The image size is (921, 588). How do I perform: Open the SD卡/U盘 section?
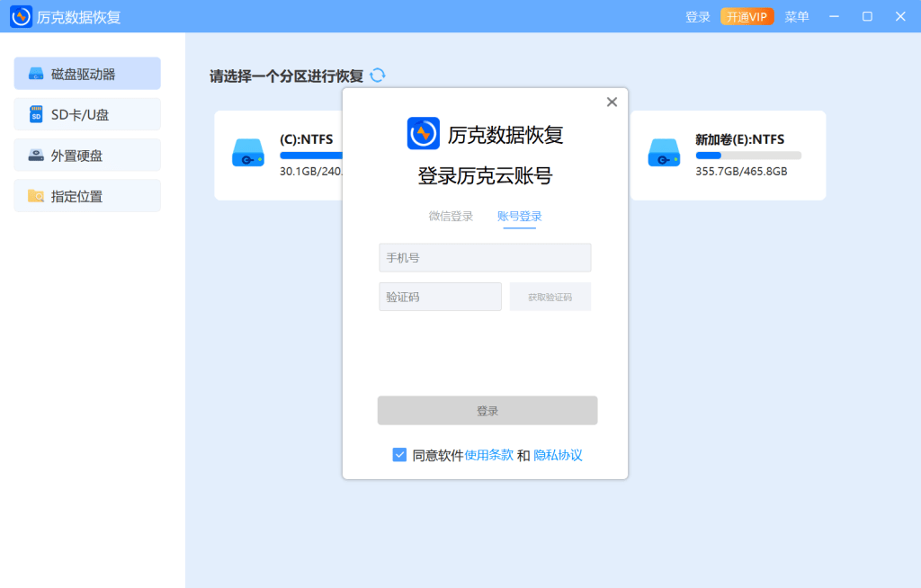87,114
